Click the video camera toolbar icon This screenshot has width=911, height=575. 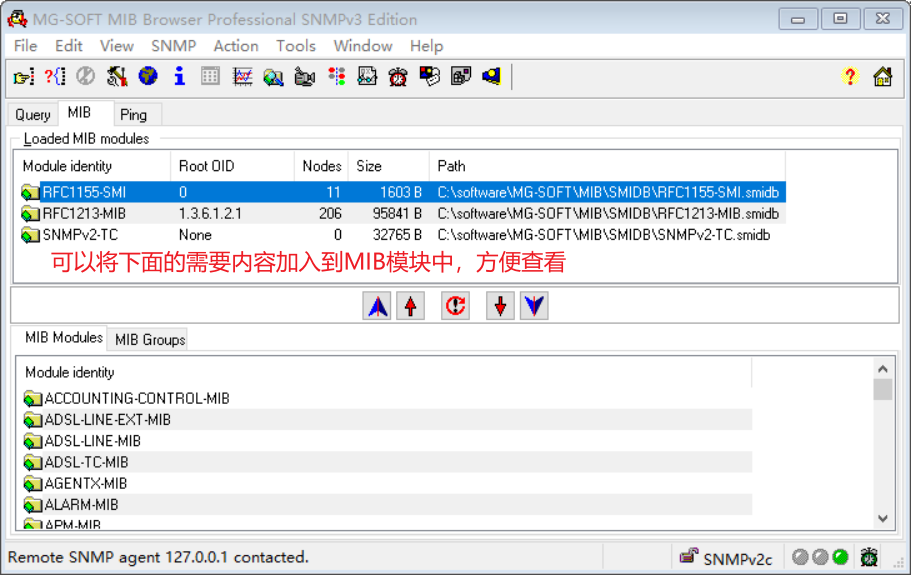(x=304, y=76)
